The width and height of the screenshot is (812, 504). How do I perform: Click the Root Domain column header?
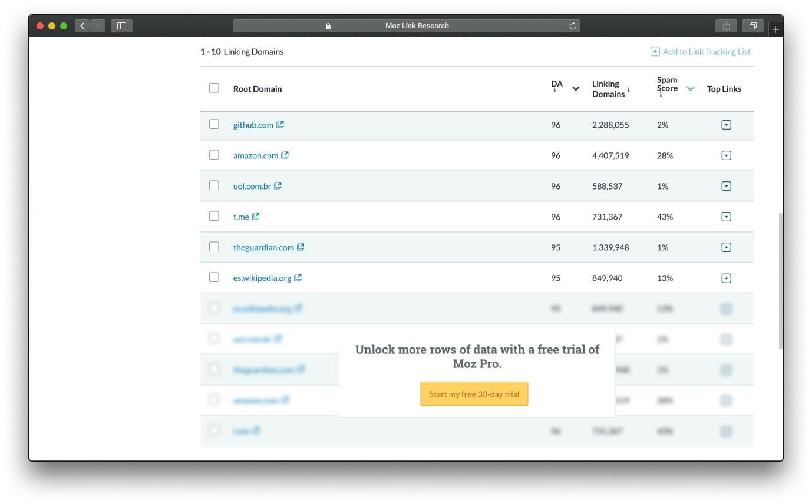(258, 89)
